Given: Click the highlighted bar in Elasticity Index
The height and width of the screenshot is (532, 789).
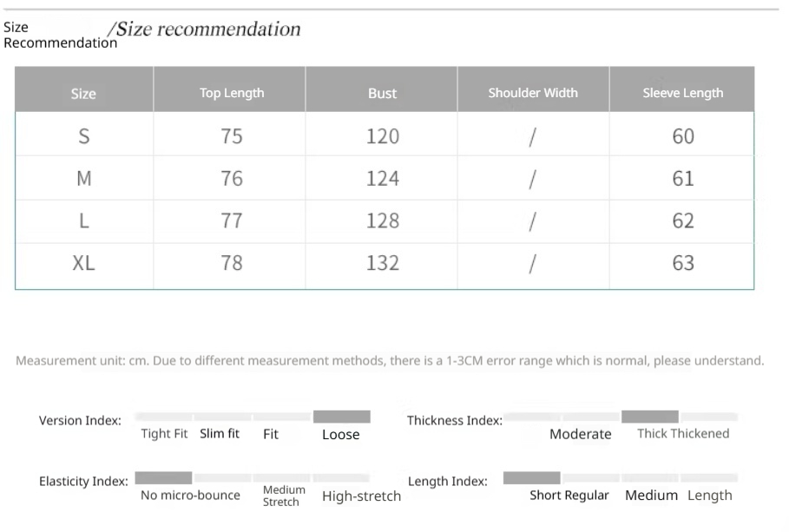Looking at the screenshot, I should pos(163,477).
